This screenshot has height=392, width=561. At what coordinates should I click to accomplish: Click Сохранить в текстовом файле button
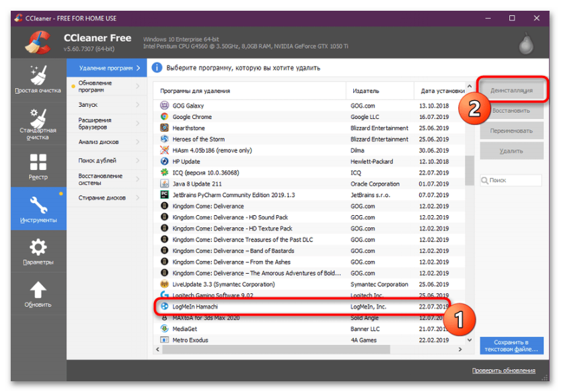click(512, 346)
